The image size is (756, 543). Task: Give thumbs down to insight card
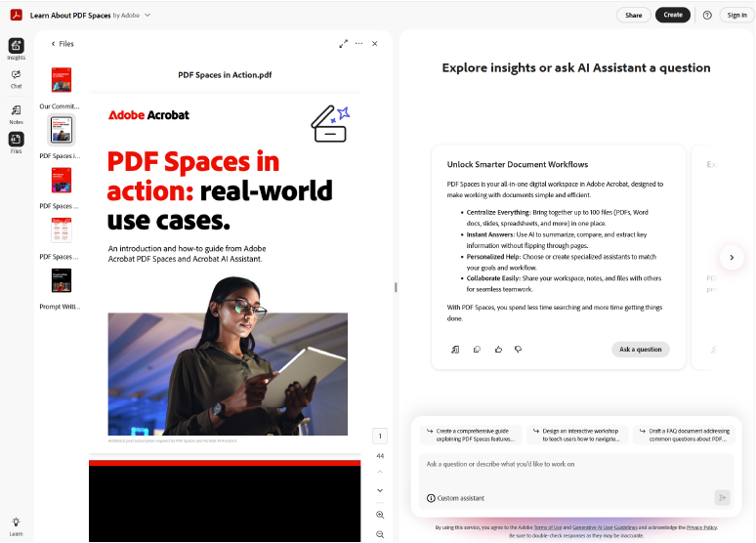click(x=519, y=349)
